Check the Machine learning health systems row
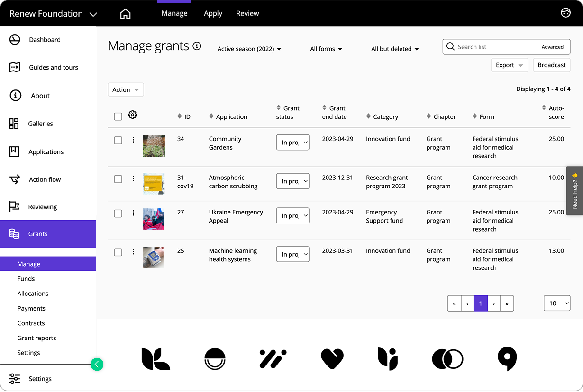The height and width of the screenshot is (392, 583). tap(118, 252)
